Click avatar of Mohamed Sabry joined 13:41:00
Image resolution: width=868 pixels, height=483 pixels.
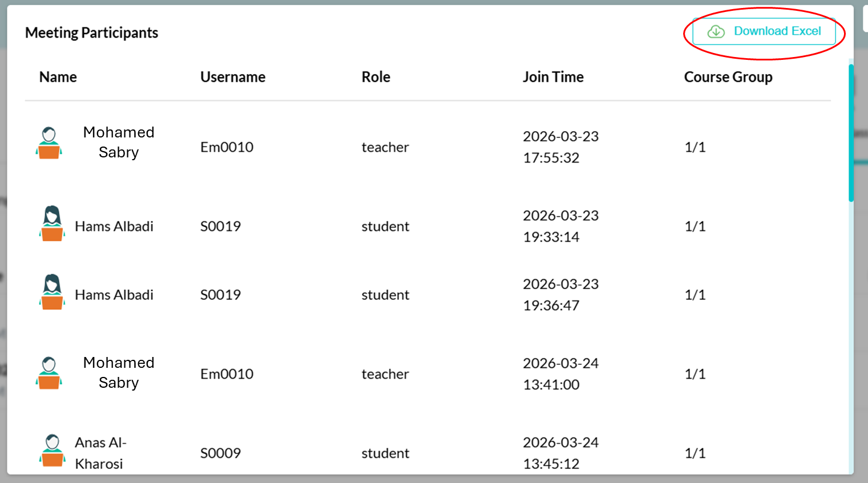(x=49, y=373)
